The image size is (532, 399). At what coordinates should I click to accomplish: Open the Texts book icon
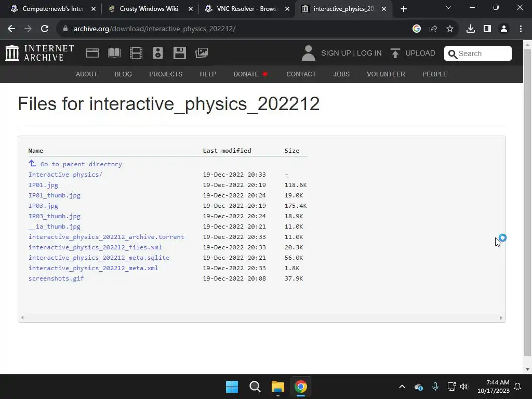[114, 53]
